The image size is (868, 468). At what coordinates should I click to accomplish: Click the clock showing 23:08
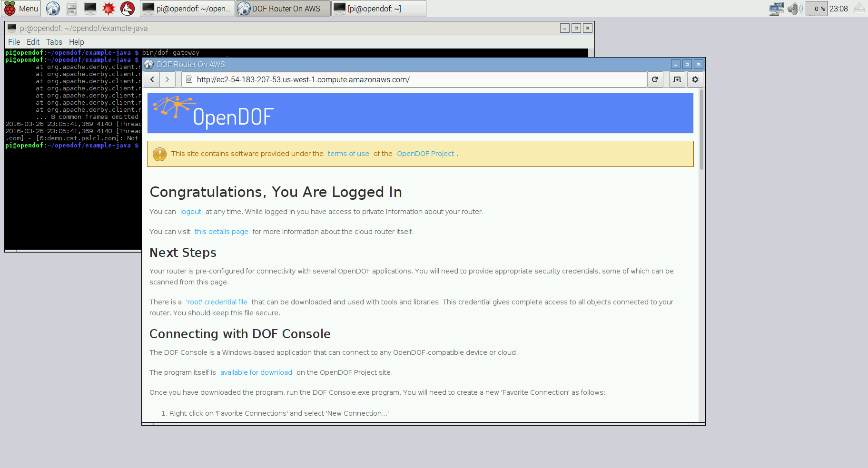pyautogui.click(x=838, y=9)
